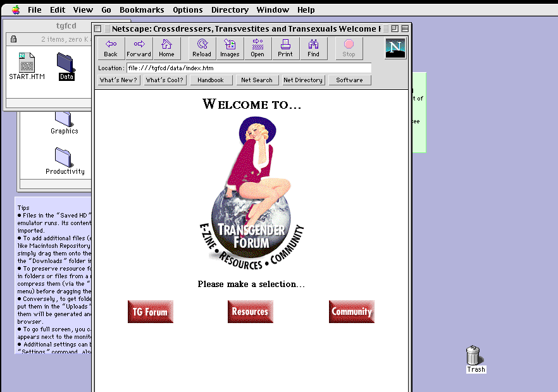Click the Net Directory button
The image size is (558, 392).
pyautogui.click(x=303, y=80)
